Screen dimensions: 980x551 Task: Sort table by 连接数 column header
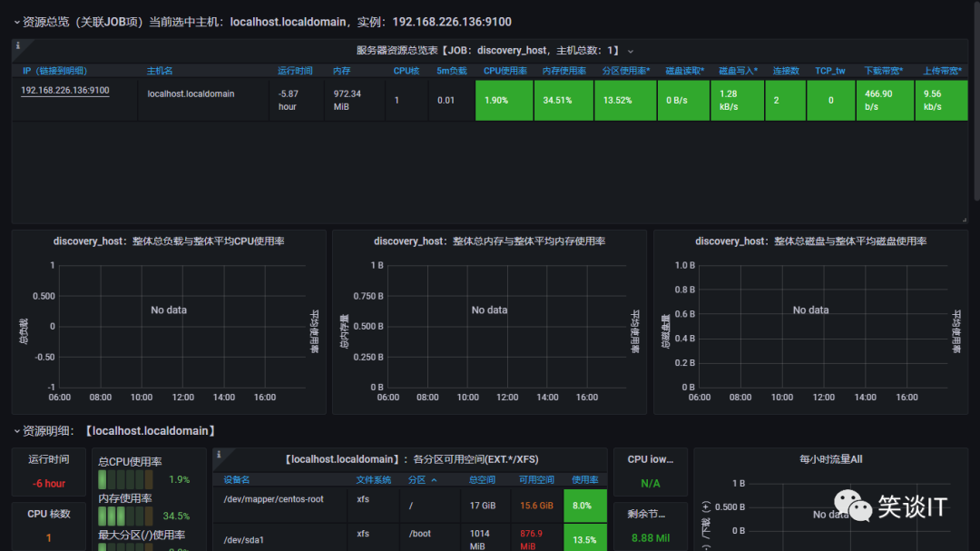point(786,71)
